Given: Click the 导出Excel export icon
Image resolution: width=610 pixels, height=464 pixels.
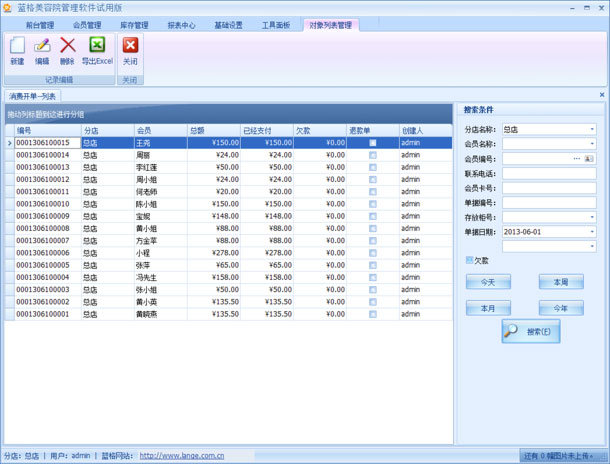Looking at the screenshot, I should click(x=97, y=46).
